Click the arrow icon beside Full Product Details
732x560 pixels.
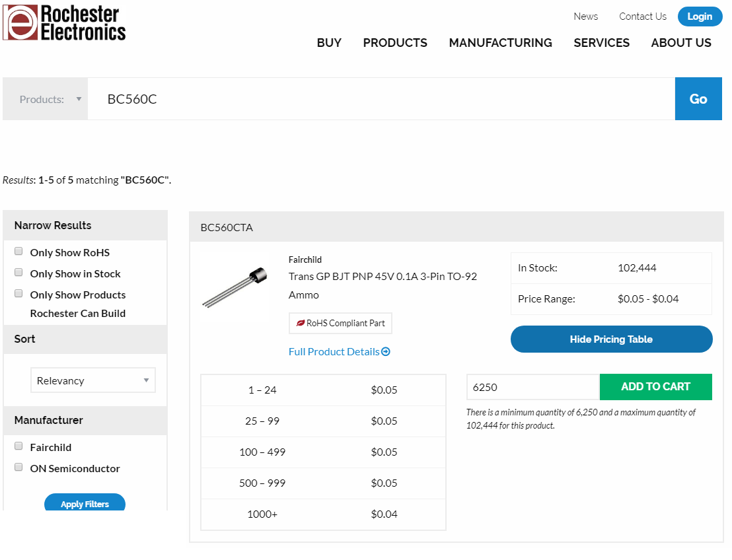click(386, 351)
